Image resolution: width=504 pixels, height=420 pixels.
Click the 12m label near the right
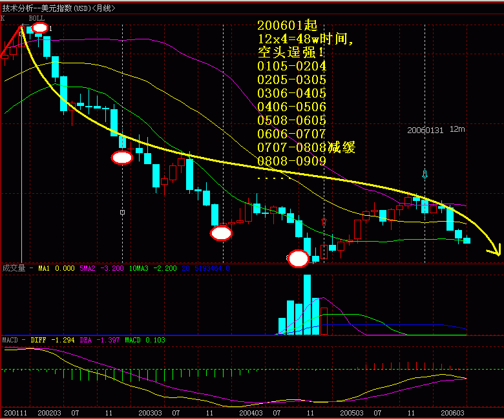tap(457, 129)
